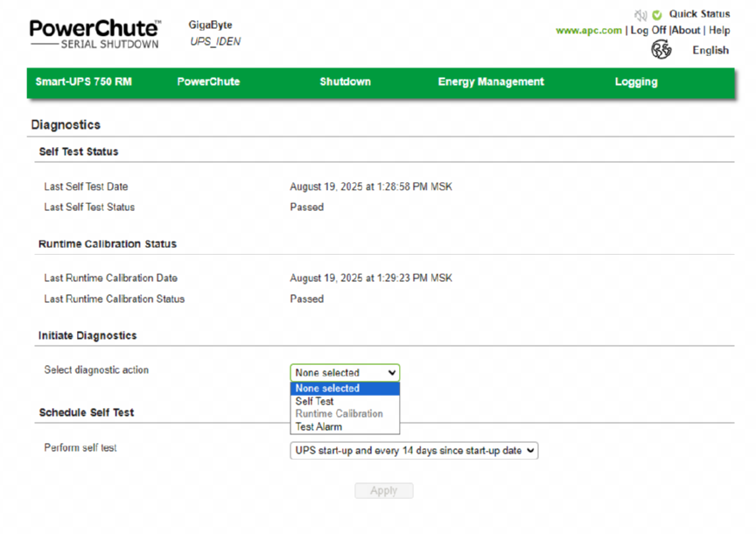Open the Quick Status link
The height and width of the screenshot is (534, 756).
click(x=699, y=14)
